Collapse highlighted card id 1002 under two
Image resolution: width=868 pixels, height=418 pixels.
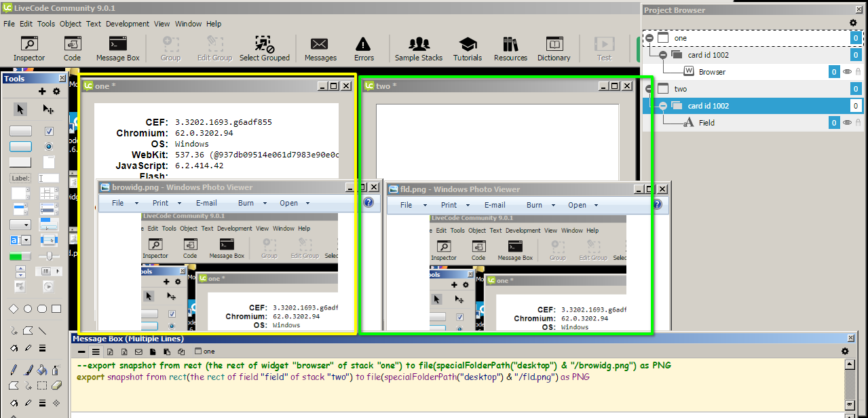(663, 106)
